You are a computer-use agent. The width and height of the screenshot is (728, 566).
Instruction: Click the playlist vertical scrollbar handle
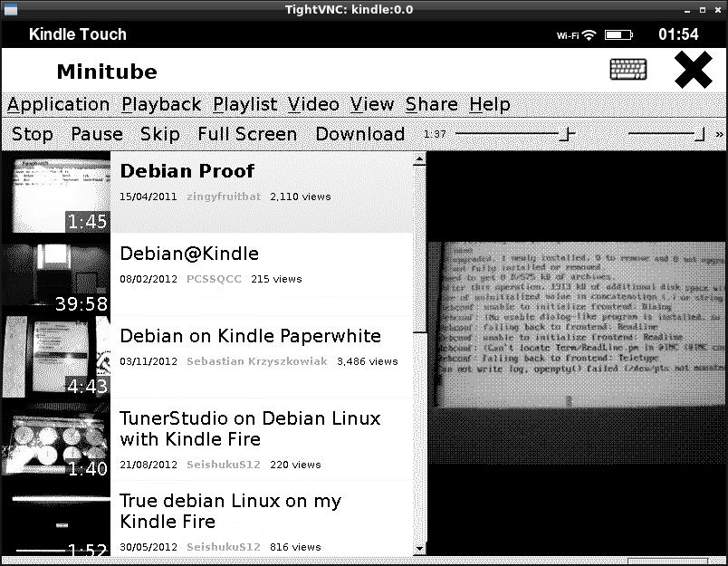click(420, 250)
